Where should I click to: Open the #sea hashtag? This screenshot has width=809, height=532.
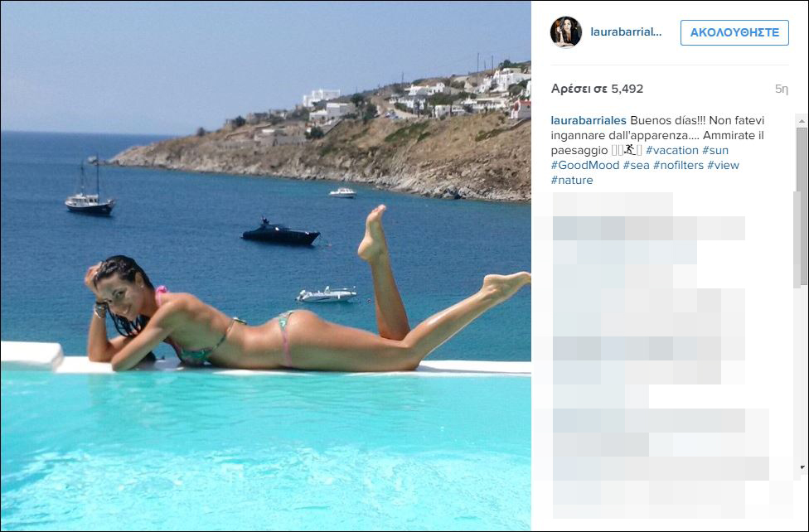point(636,165)
